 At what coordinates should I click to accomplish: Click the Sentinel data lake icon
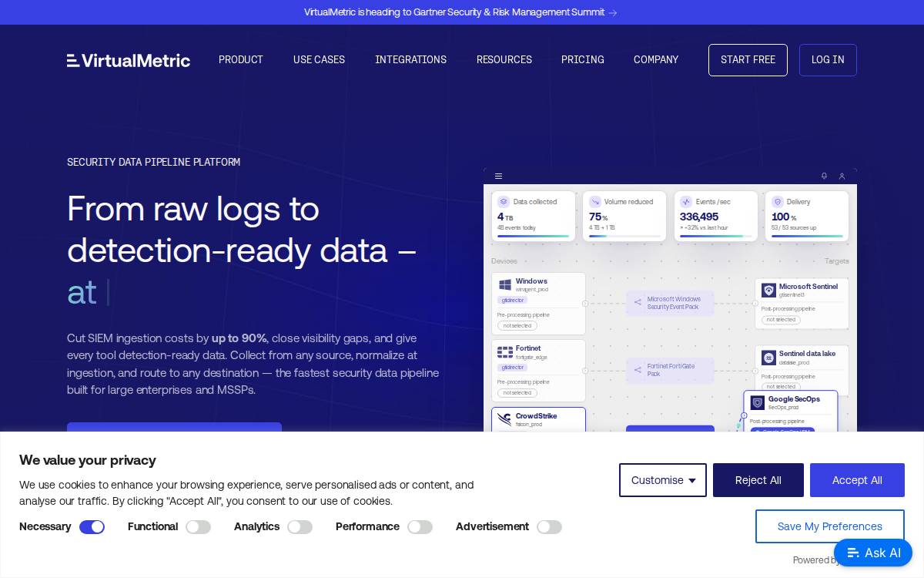[768, 358]
